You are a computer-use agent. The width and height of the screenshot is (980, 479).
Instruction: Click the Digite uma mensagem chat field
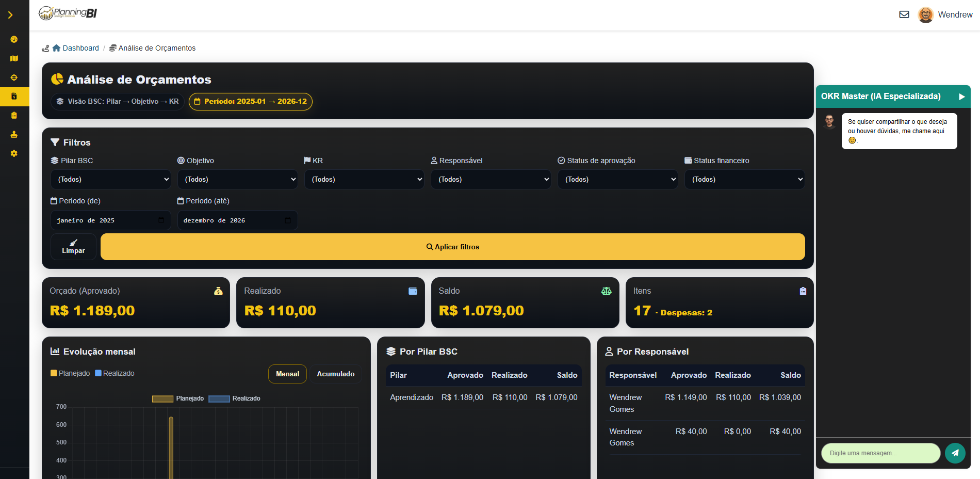point(880,453)
